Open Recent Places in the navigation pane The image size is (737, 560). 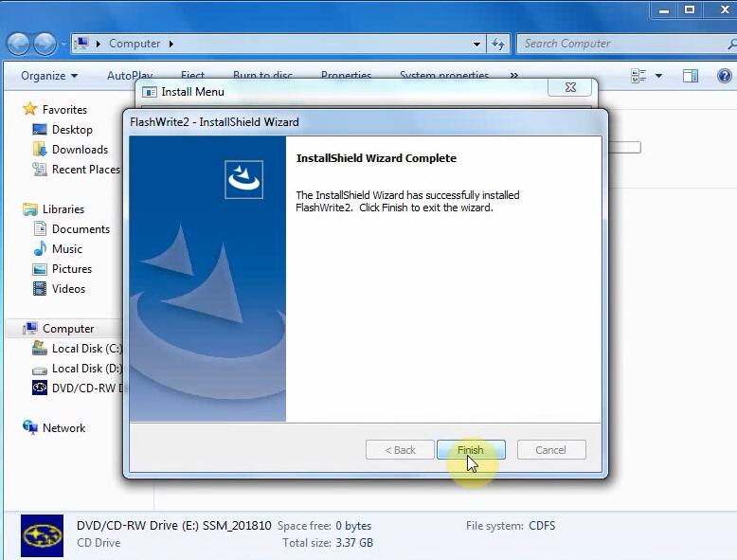pyautogui.click(x=86, y=170)
